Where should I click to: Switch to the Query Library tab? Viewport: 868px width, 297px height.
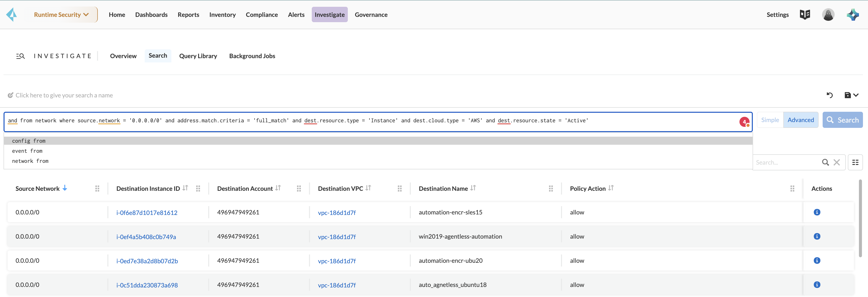[x=198, y=56]
